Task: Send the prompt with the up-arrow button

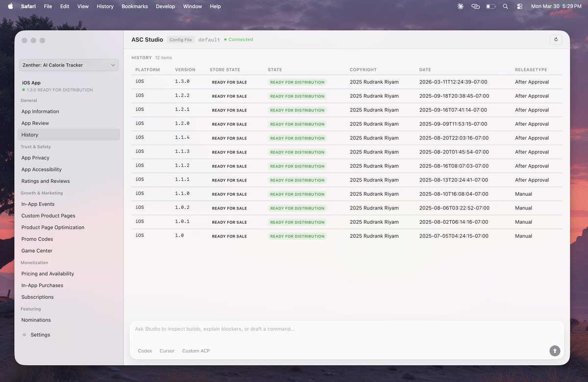Action: click(x=555, y=351)
